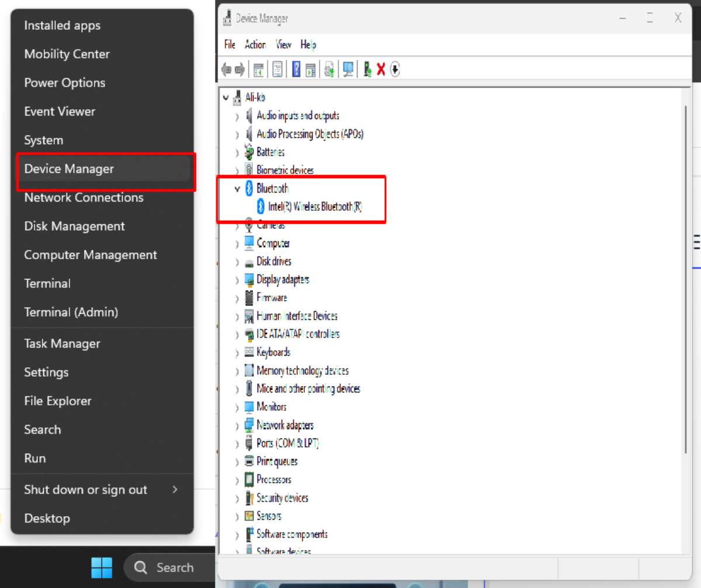Open the Help menu
Image resolution: width=701 pixels, height=588 pixels.
click(x=308, y=44)
